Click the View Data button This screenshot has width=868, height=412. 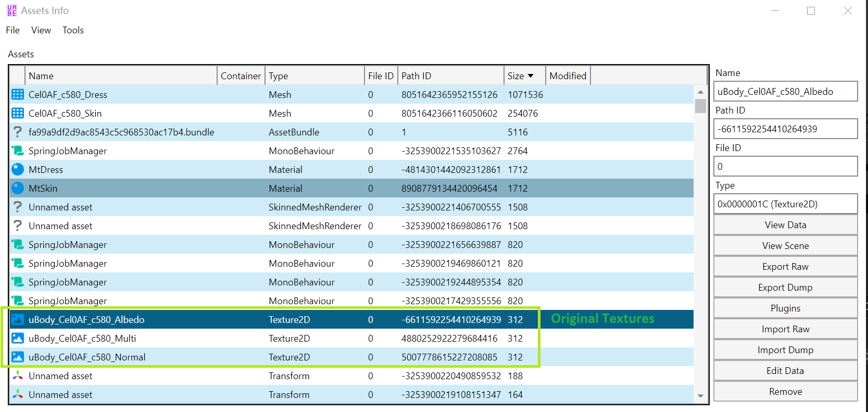pos(785,225)
